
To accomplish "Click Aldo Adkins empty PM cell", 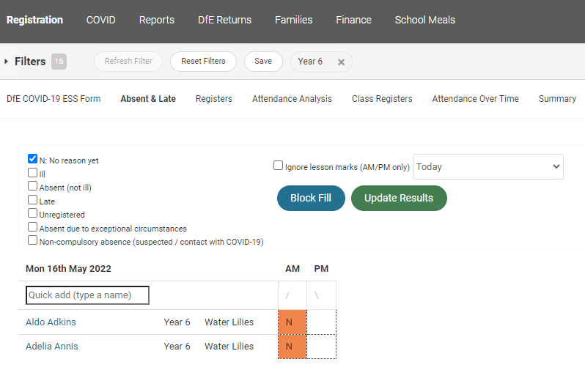I will [321, 322].
